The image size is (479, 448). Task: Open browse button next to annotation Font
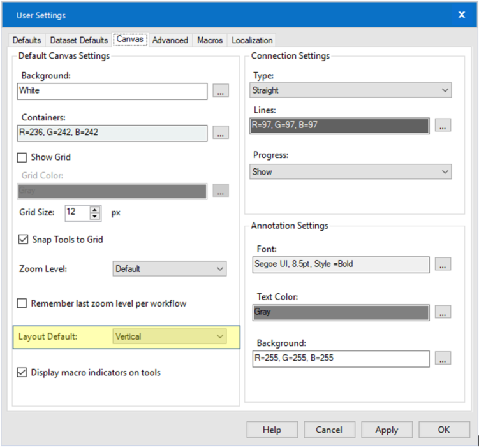pyautogui.click(x=443, y=264)
